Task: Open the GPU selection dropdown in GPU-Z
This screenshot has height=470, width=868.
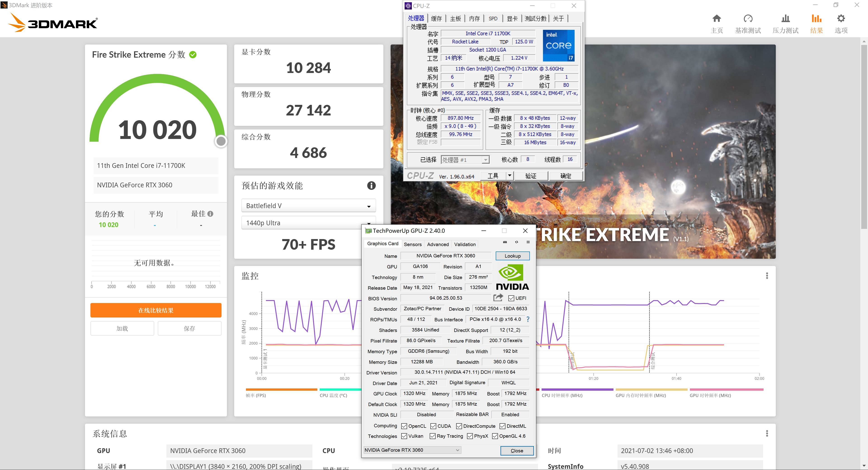Action: (412, 450)
